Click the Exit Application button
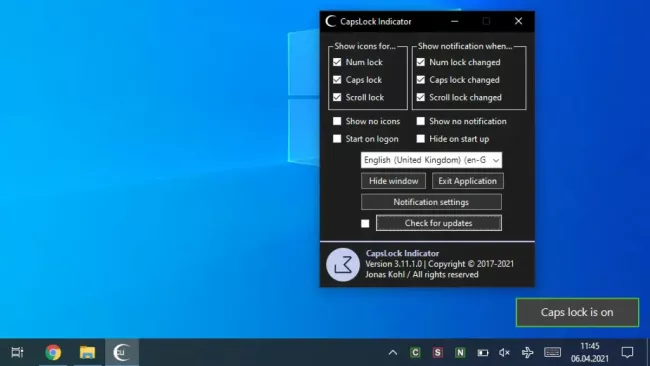Screen dimensions: 650x366 [x=468, y=181]
